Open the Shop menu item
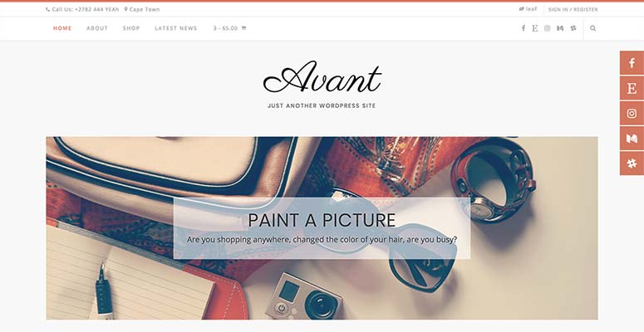This screenshot has width=644, height=332. (x=131, y=28)
